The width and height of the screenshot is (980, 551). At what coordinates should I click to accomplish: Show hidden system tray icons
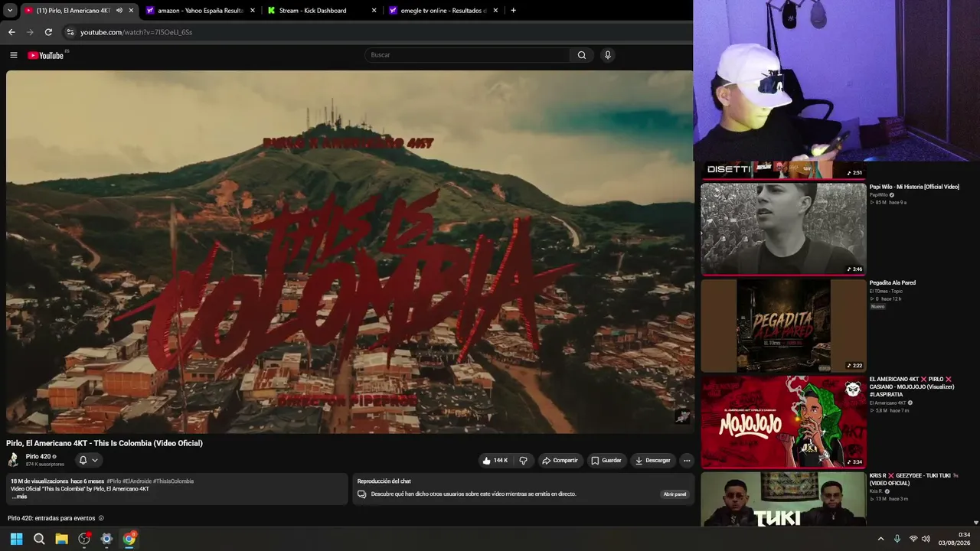click(880, 539)
